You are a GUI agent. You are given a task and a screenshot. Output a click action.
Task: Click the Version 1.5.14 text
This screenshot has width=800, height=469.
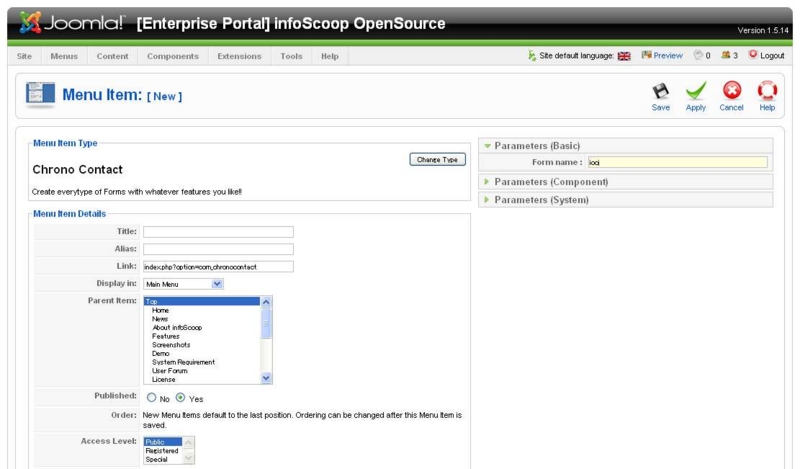763,31
